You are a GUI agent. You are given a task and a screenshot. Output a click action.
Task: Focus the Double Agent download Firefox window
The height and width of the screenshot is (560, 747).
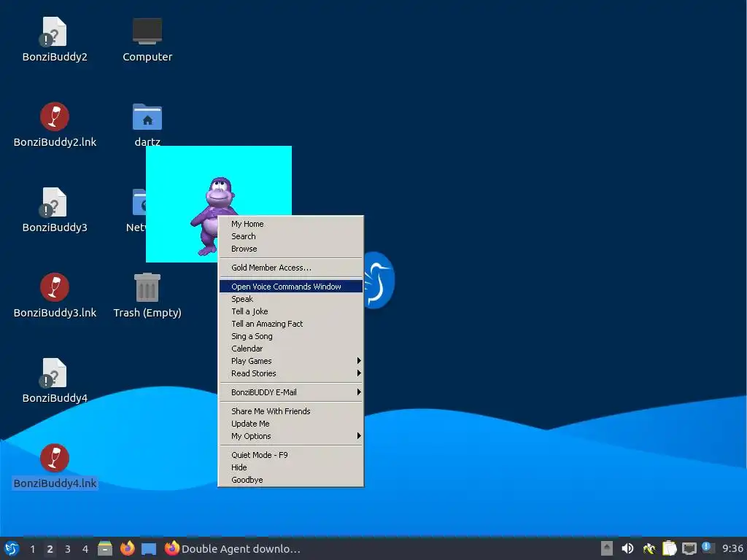click(x=233, y=548)
